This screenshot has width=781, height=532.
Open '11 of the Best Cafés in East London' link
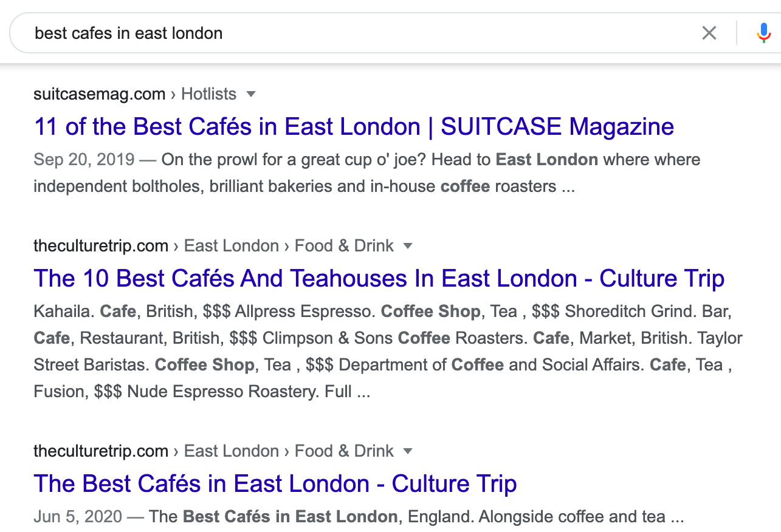coord(354,127)
